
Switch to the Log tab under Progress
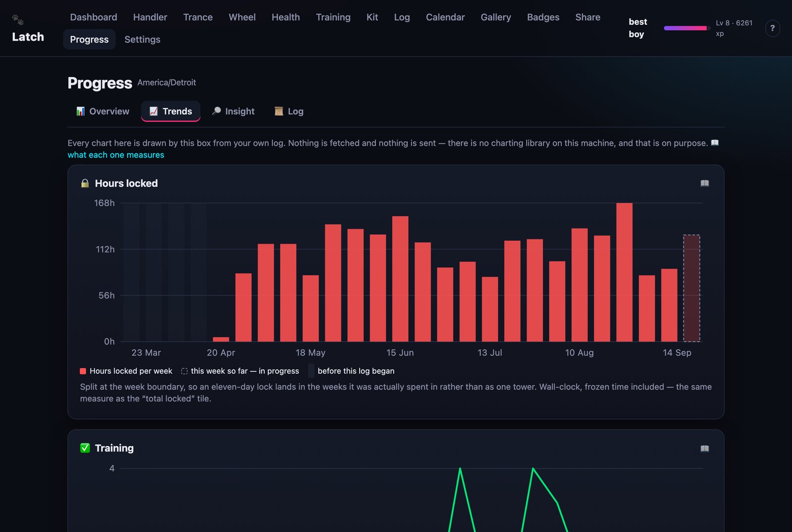click(289, 111)
